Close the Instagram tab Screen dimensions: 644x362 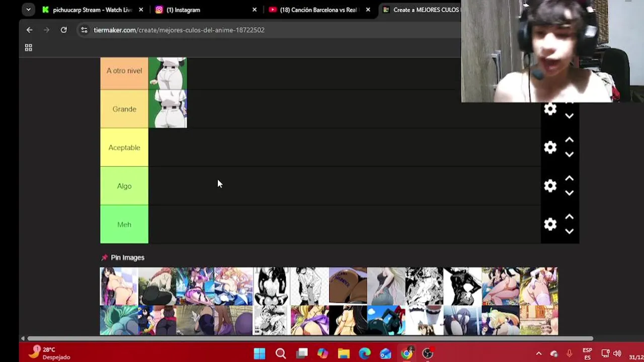coord(254,10)
